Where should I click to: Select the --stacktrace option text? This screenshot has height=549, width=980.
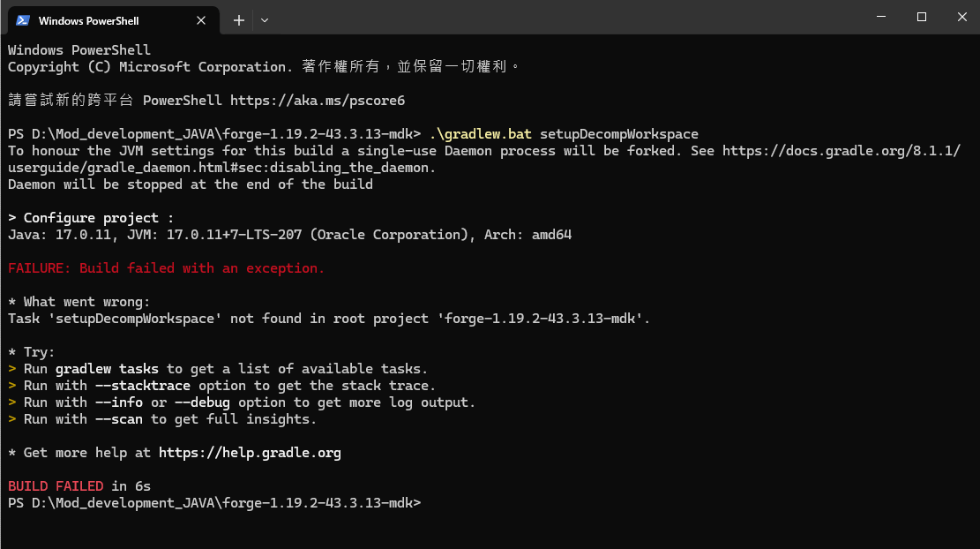(x=143, y=385)
